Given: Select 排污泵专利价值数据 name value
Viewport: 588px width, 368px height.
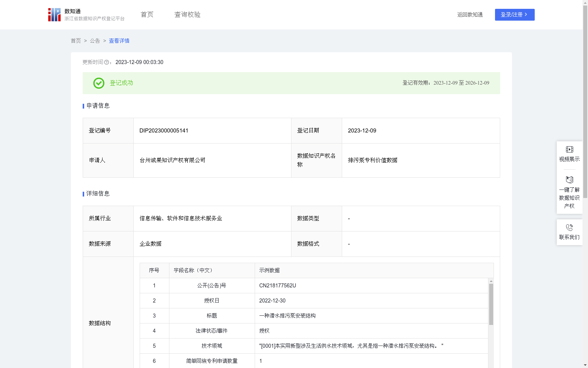Looking at the screenshot, I should (373, 160).
